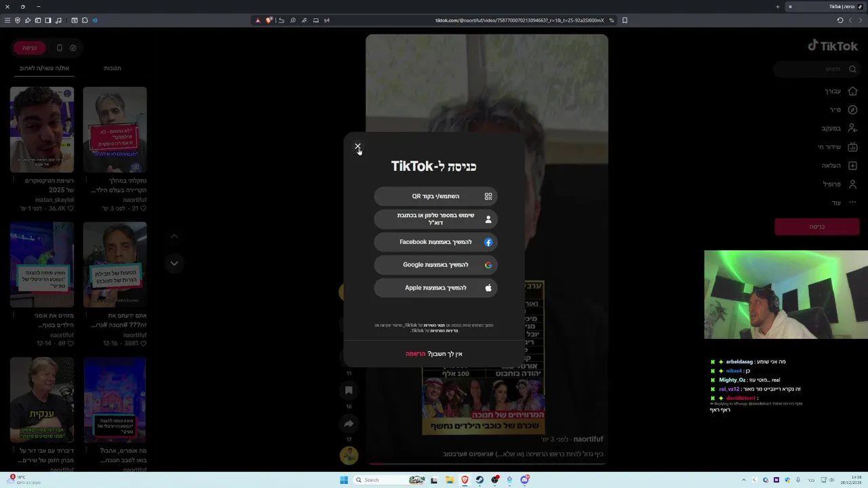Go to previous video up arrow
Viewport: 868px width, 488px height.
pos(174,236)
